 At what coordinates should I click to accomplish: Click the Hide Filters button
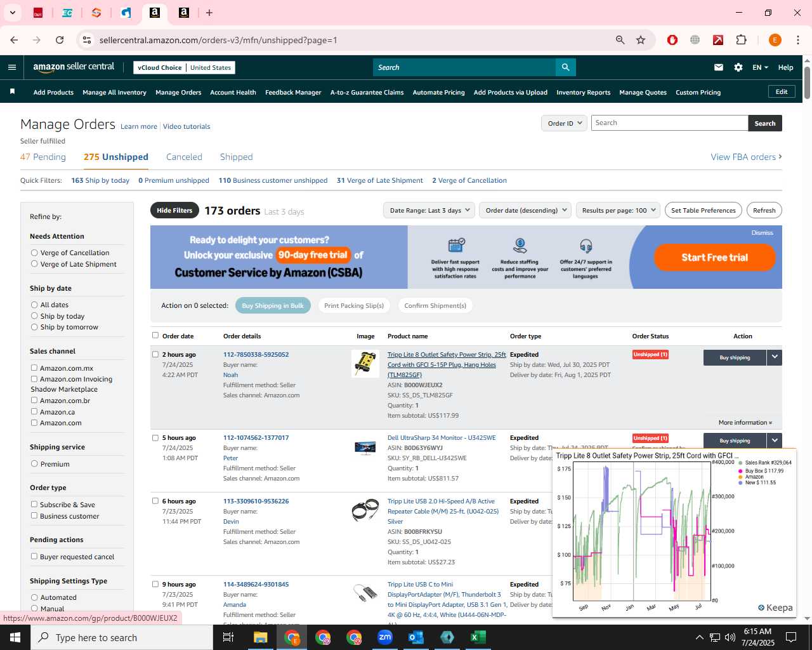point(174,210)
